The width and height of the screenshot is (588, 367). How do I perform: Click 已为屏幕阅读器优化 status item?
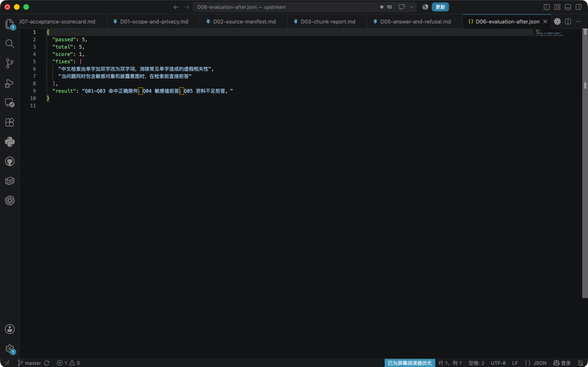(410, 363)
